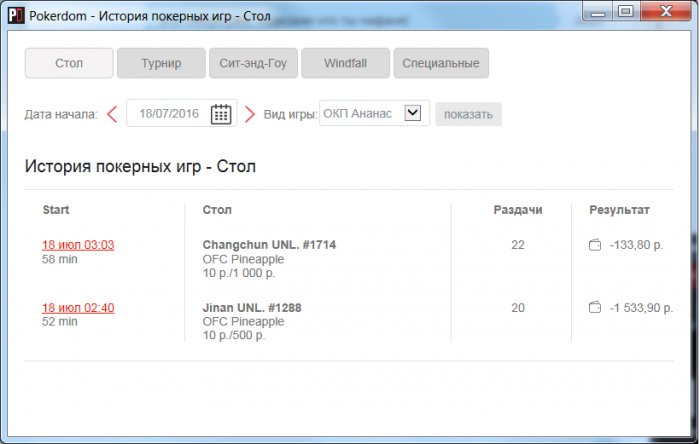Select table name Jinan UNL. #1288

tap(252, 307)
